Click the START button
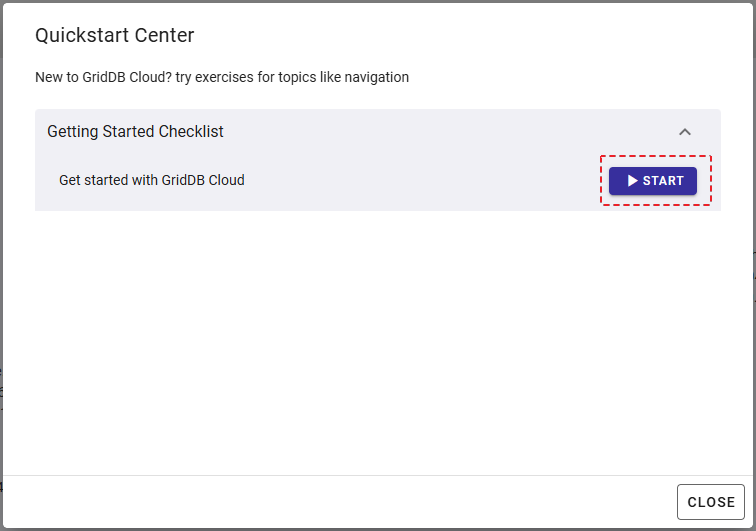Screen dimensions: 756x531 pos(653,181)
